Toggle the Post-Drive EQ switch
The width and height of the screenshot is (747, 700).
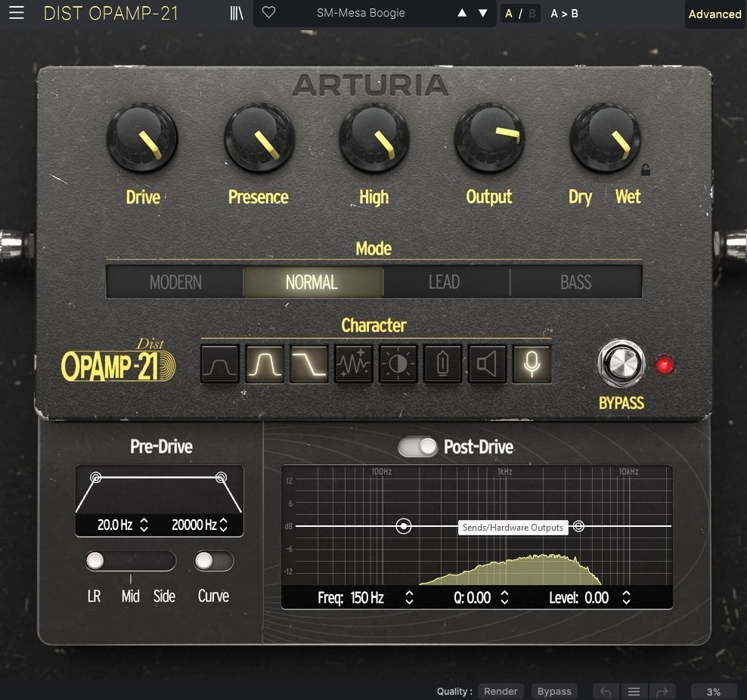click(x=417, y=447)
